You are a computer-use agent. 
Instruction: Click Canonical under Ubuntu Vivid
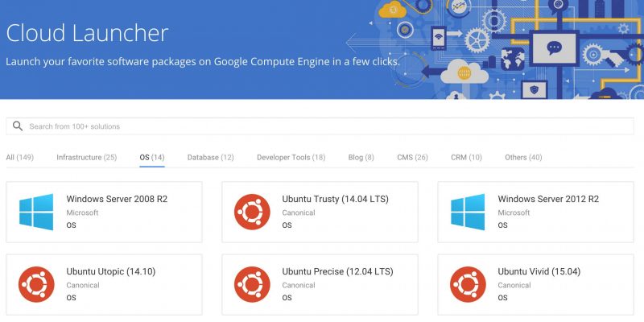(x=514, y=285)
